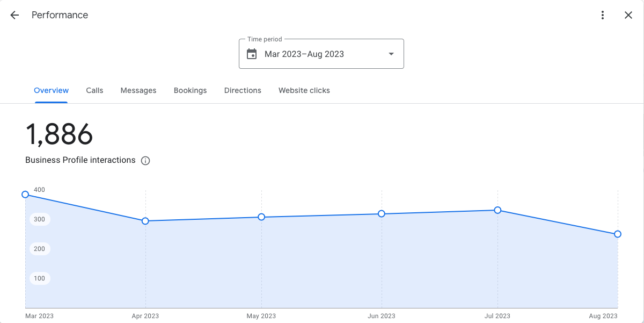
Task: Click the Performance title text
Action: (60, 15)
